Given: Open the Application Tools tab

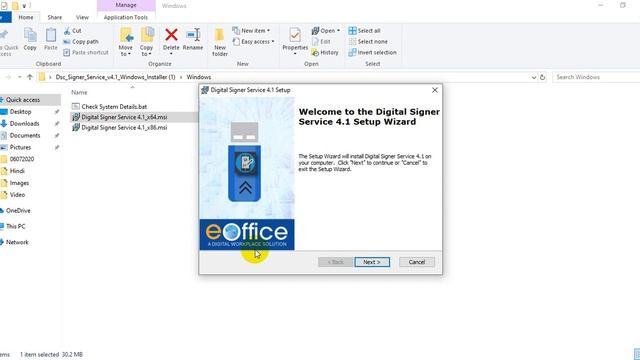Looking at the screenshot, I should 126,17.
